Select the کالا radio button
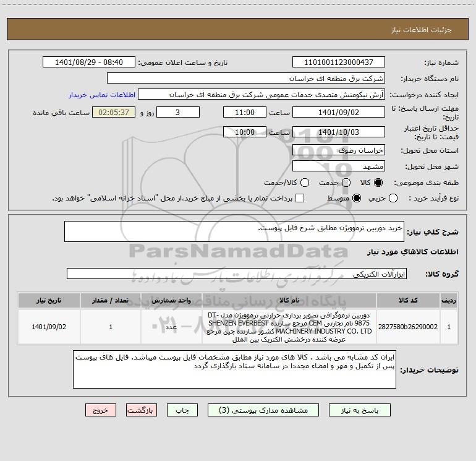 coord(378,183)
